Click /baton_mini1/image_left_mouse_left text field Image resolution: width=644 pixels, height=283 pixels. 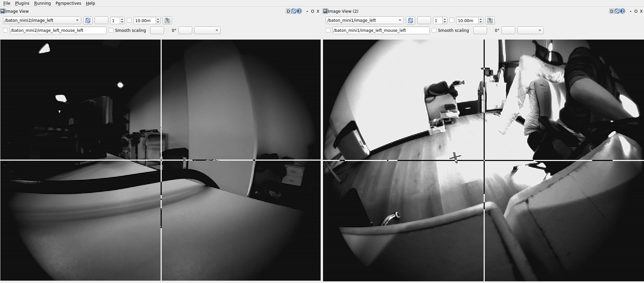[381, 30]
